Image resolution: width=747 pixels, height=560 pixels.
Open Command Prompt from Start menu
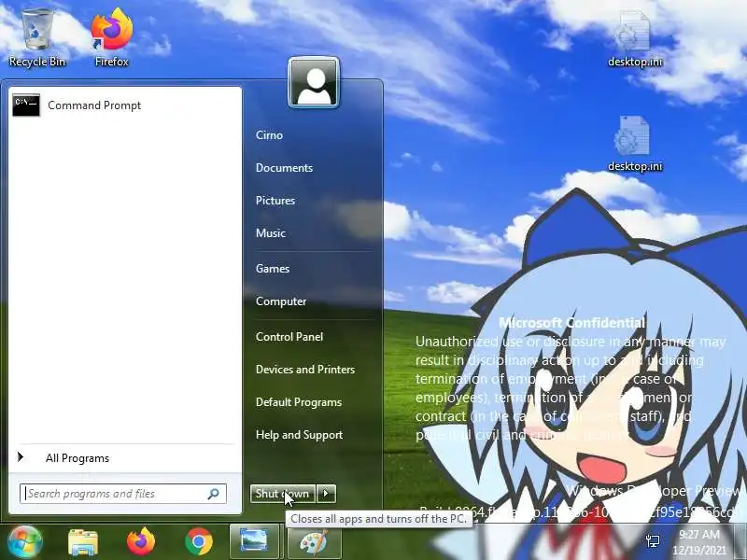[125, 105]
